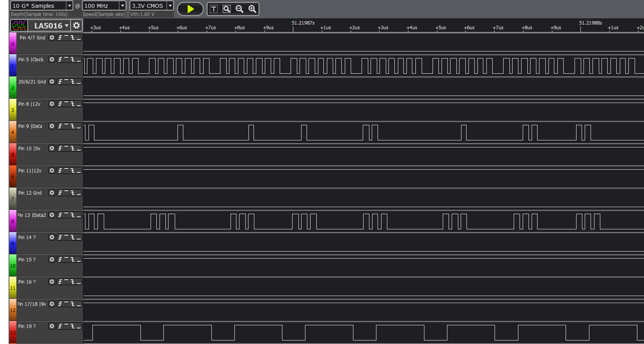The image size is (644, 344).
Task: Open LA5016 device settings gear
Action: (76, 26)
